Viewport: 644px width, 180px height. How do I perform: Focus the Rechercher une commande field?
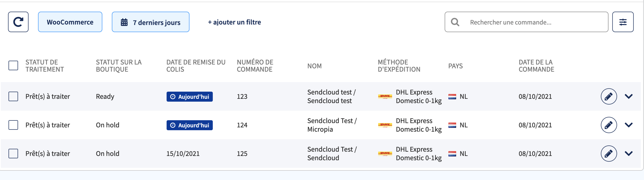[x=526, y=22]
